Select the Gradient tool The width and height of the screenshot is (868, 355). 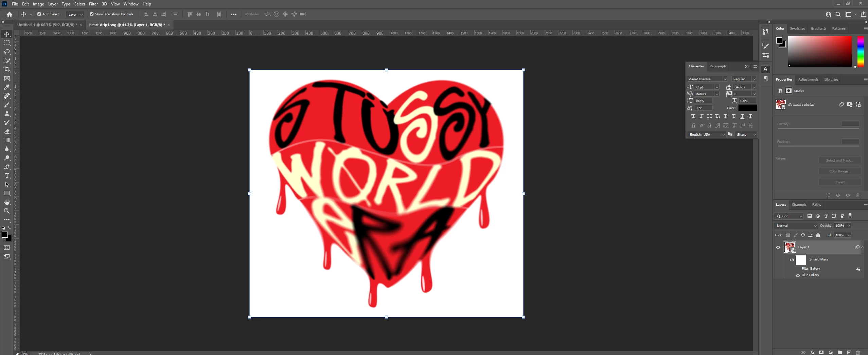click(7, 140)
